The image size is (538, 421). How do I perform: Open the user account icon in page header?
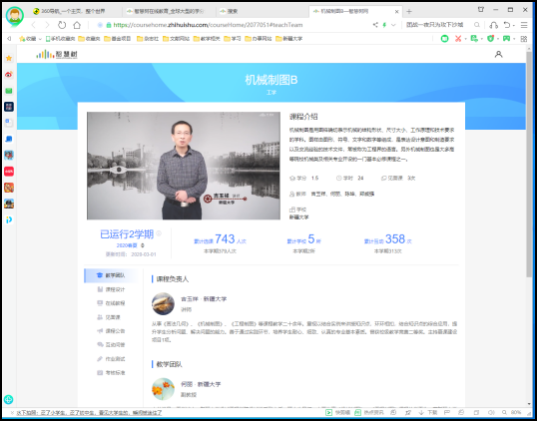[498, 54]
